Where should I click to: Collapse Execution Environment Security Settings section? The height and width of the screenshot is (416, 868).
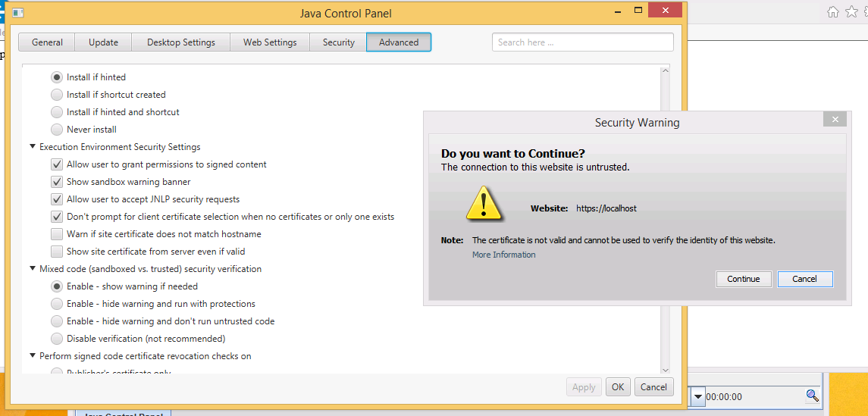33,147
